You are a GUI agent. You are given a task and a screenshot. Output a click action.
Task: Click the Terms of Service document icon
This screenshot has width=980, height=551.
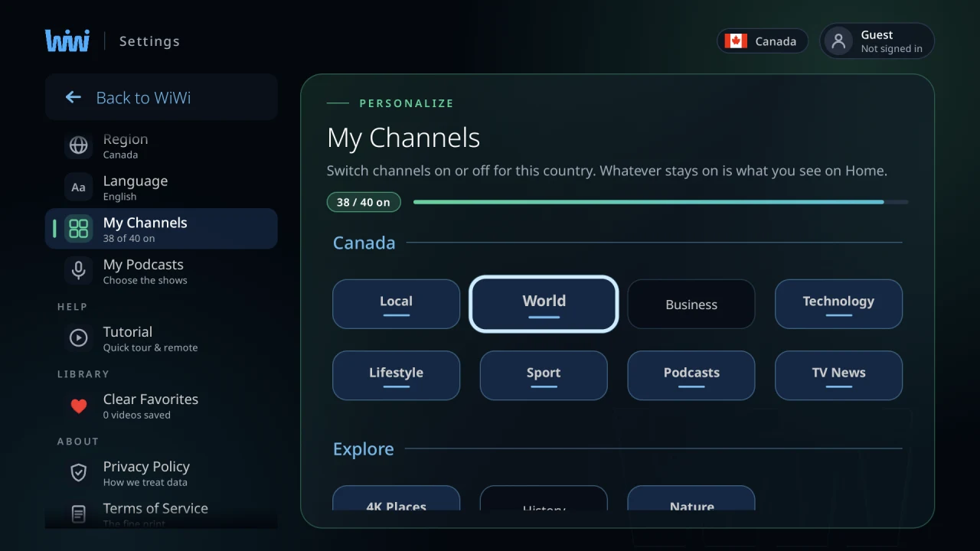tap(79, 514)
